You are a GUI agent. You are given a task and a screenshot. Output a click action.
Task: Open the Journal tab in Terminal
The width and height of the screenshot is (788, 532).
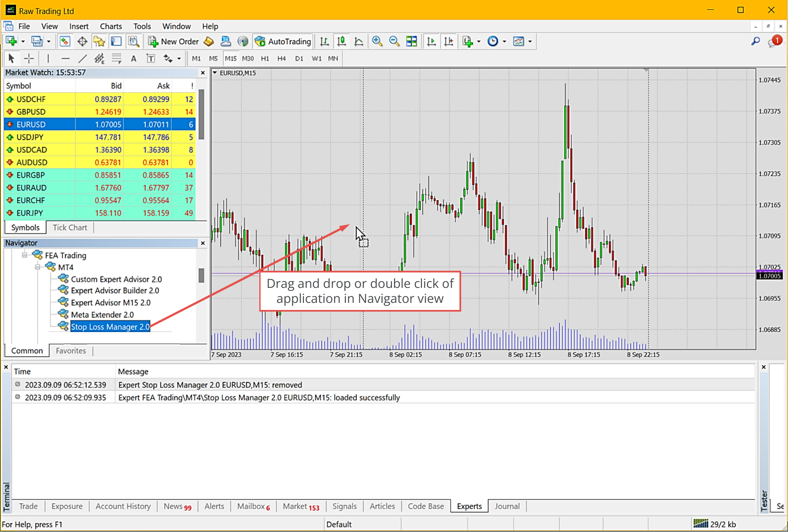507,506
